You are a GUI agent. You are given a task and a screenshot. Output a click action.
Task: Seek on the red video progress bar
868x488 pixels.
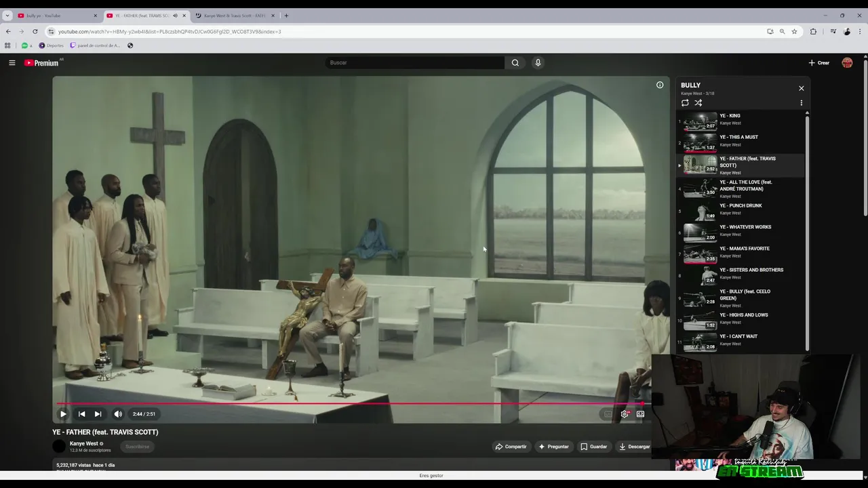coord(349,404)
